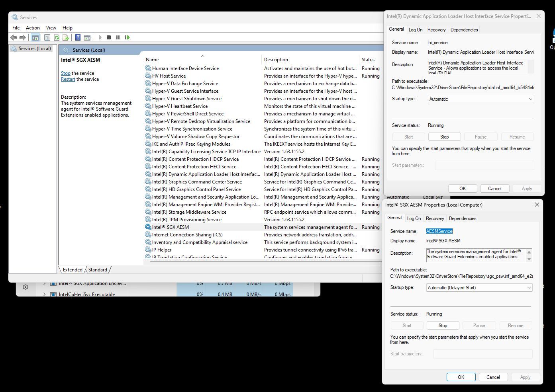Toggle Show/Hide Console Tree toolbar icon

35,37
